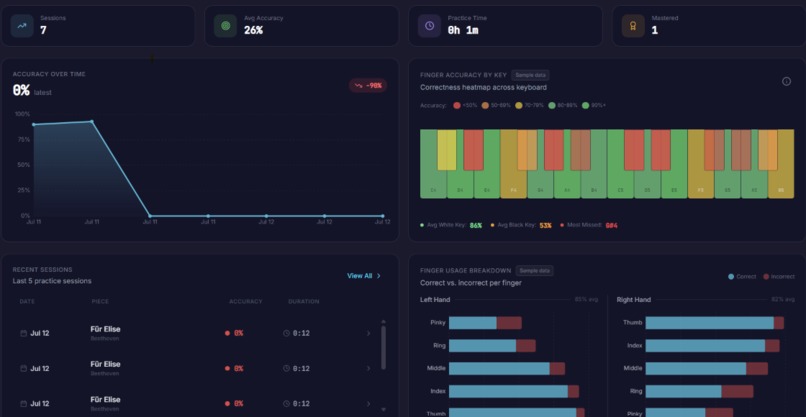This screenshot has width=806, height=417.
Task: Click the Sample data badge beside Finger Usage Breakdown
Action: (535, 270)
